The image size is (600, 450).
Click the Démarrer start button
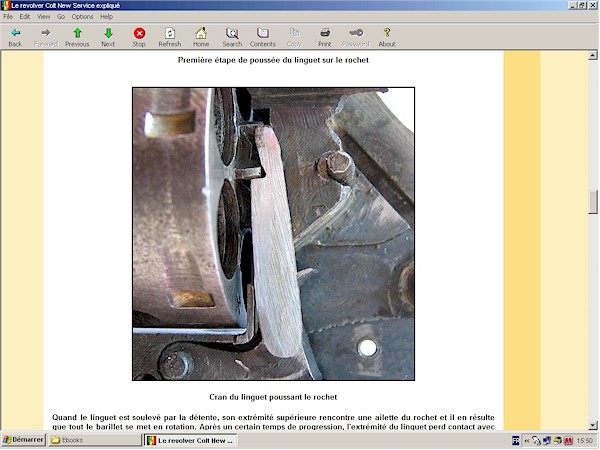coord(23,440)
